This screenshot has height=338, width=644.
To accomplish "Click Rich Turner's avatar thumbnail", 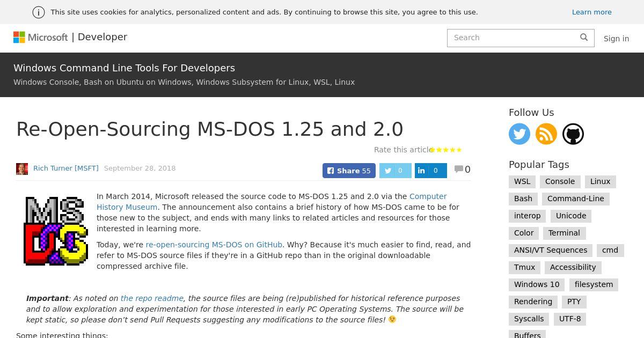I will [22, 169].
